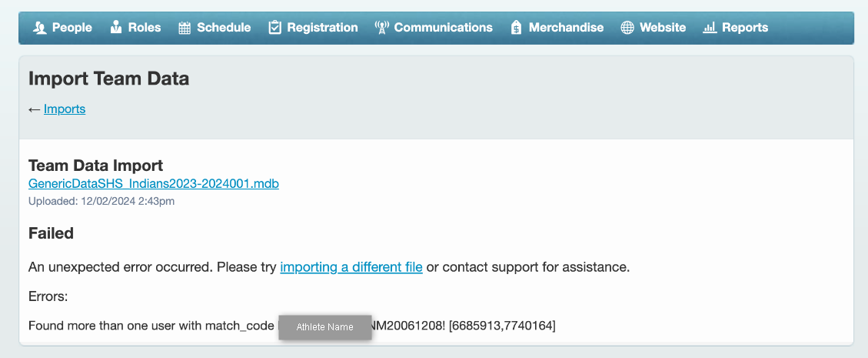Open the People menu
Viewport: 868px width, 358px height.
click(x=72, y=28)
